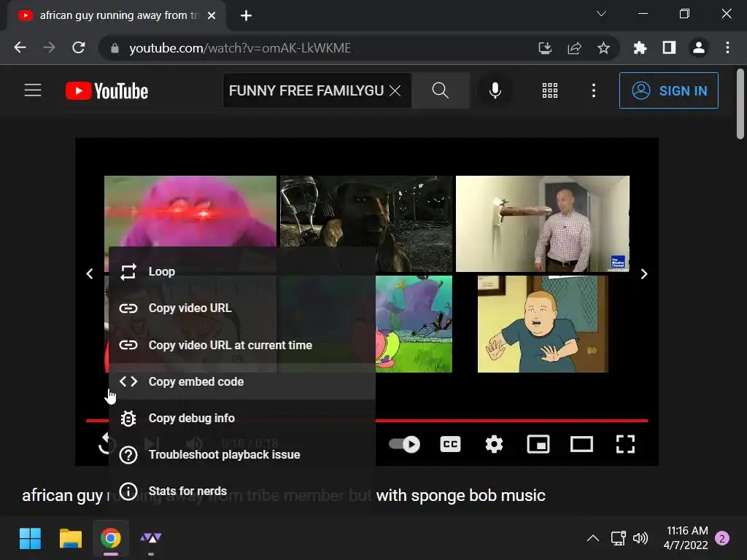Open the clock showing 11:16 AM
747x560 pixels.
tap(686, 538)
